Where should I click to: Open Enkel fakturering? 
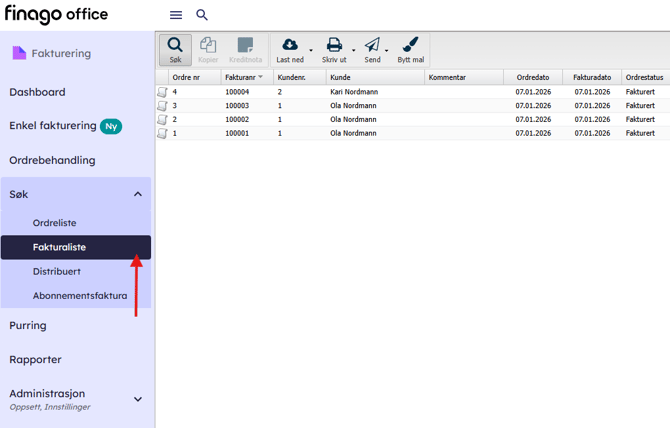click(53, 126)
